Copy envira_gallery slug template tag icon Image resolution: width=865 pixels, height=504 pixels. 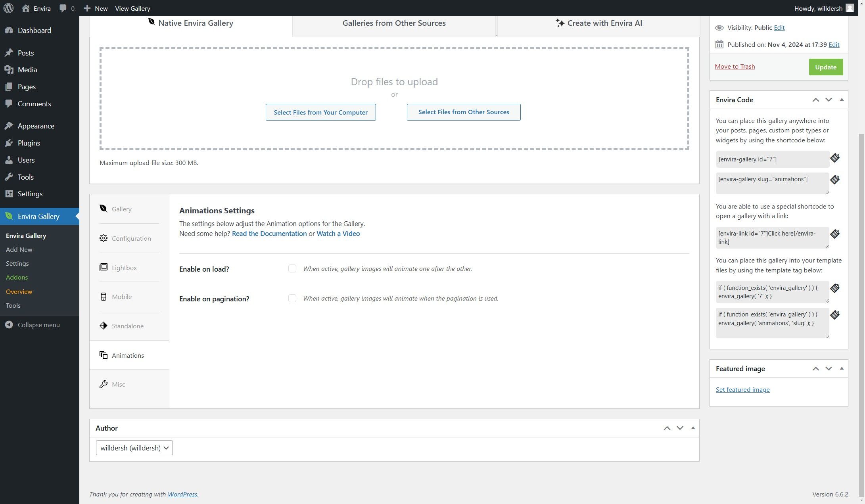point(835,315)
